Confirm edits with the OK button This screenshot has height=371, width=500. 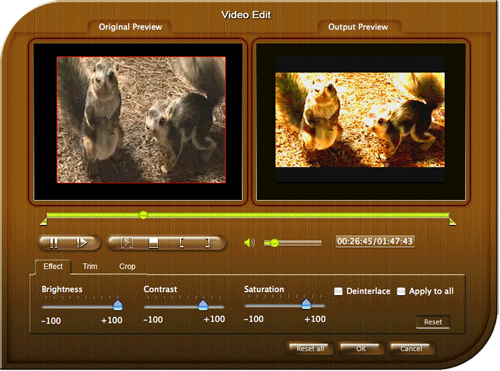coord(361,349)
